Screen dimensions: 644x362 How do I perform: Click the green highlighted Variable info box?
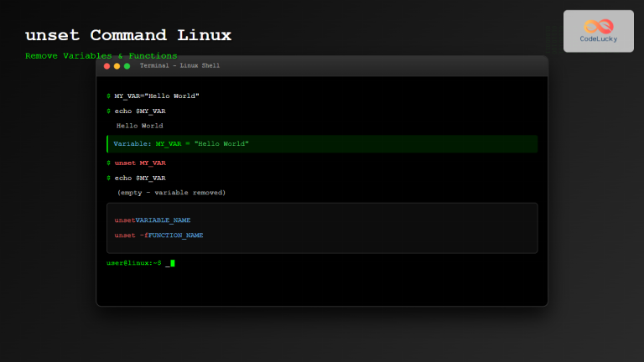click(322, 144)
